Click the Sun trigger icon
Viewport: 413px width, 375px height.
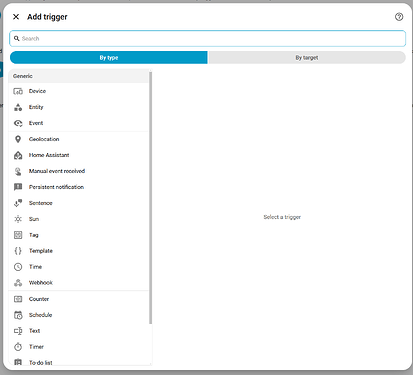click(18, 219)
